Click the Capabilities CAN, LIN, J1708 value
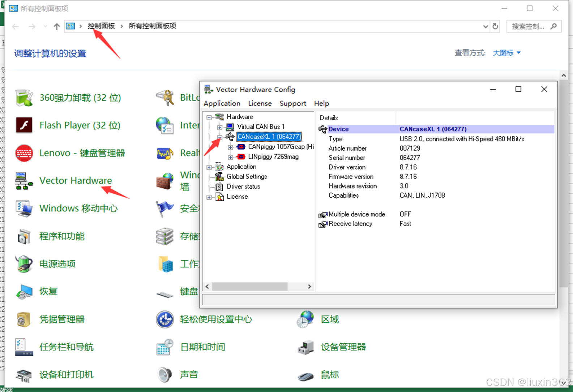 (x=422, y=195)
